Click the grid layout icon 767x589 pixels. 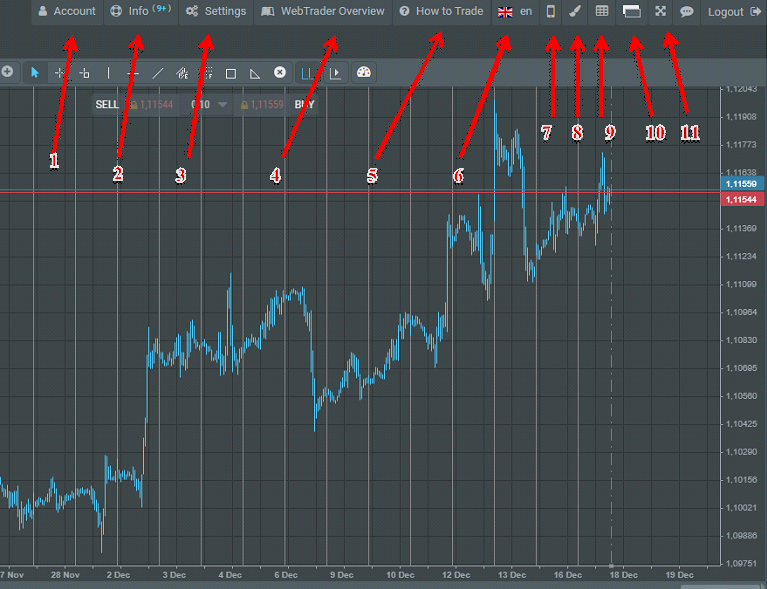click(602, 11)
